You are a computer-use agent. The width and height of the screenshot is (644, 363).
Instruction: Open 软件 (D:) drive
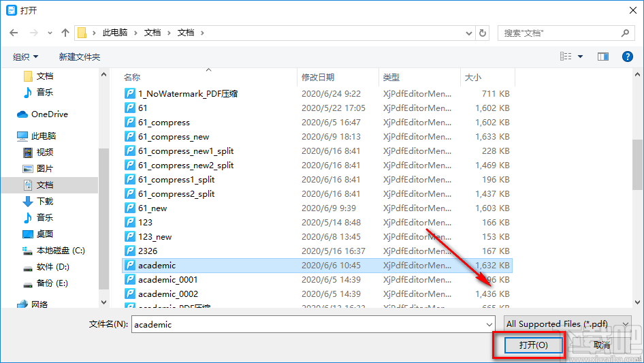click(46, 267)
